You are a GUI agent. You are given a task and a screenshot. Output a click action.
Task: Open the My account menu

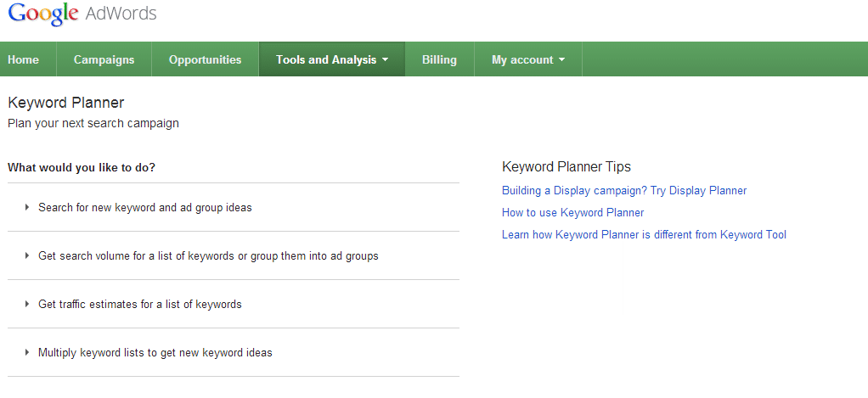[x=528, y=59]
